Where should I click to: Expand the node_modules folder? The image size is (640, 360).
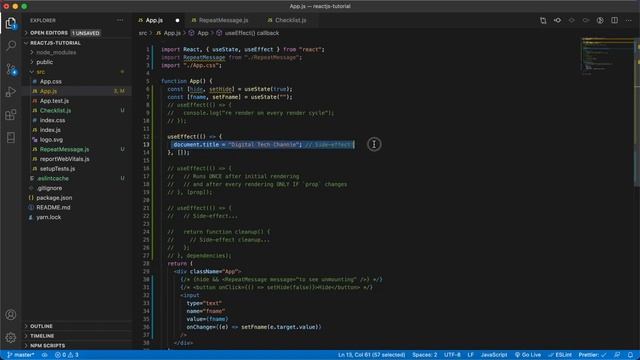click(56, 53)
